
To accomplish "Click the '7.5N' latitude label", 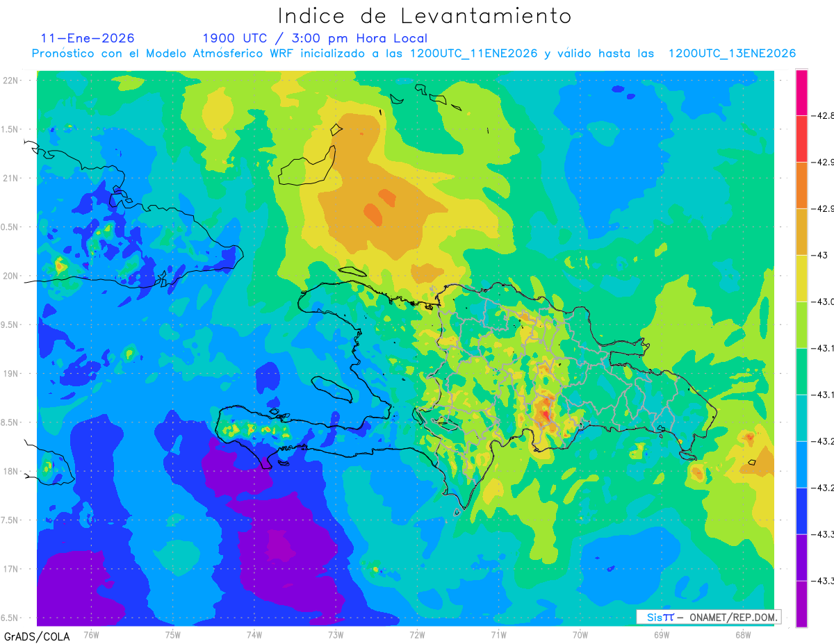I will pos(10,520).
